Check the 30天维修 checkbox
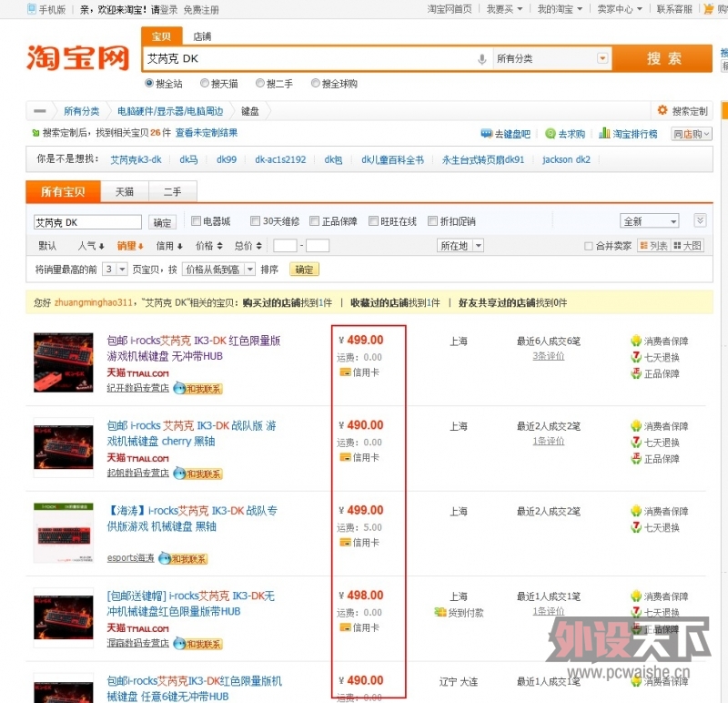This screenshot has width=728, height=703. tap(255, 220)
